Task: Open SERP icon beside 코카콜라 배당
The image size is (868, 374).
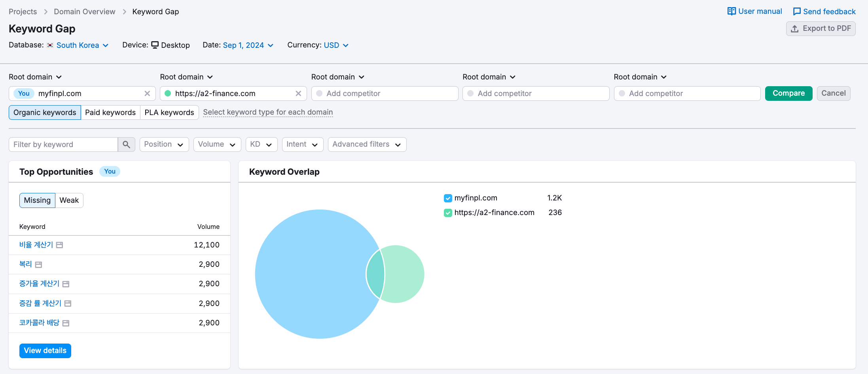Action: coord(66,323)
